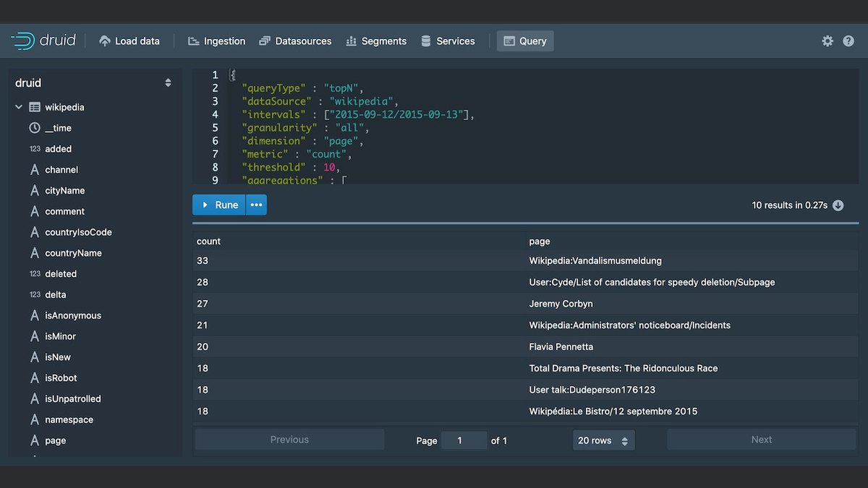Go to the Ingestion view
Screen dimensions: 868x488
[216, 41]
